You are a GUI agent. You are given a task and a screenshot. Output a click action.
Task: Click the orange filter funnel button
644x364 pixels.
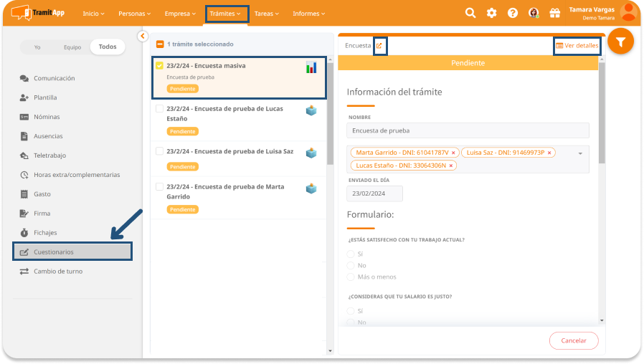click(620, 42)
